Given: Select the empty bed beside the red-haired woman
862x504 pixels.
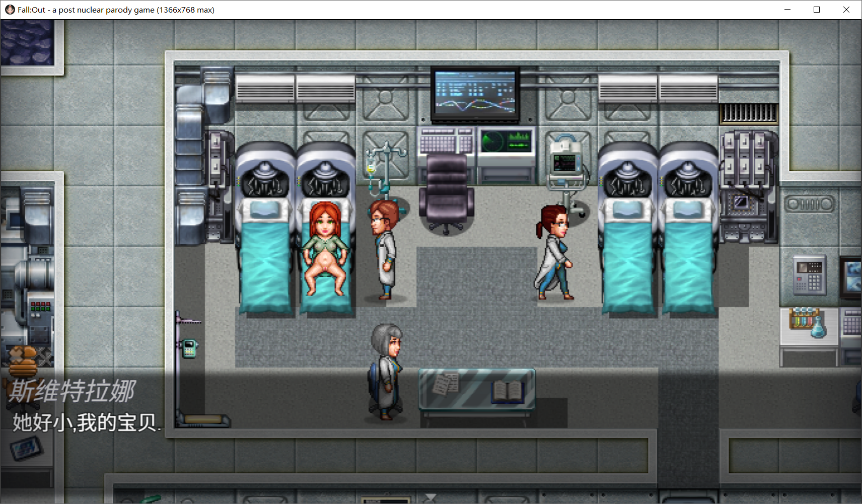Looking at the screenshot, I should point(265,230).
